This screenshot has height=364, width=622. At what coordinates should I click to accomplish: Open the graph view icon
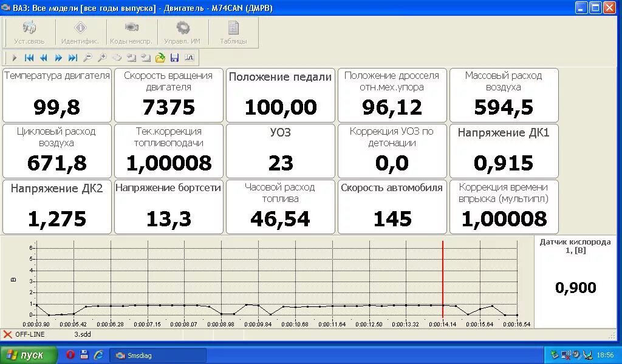point(190,58)
